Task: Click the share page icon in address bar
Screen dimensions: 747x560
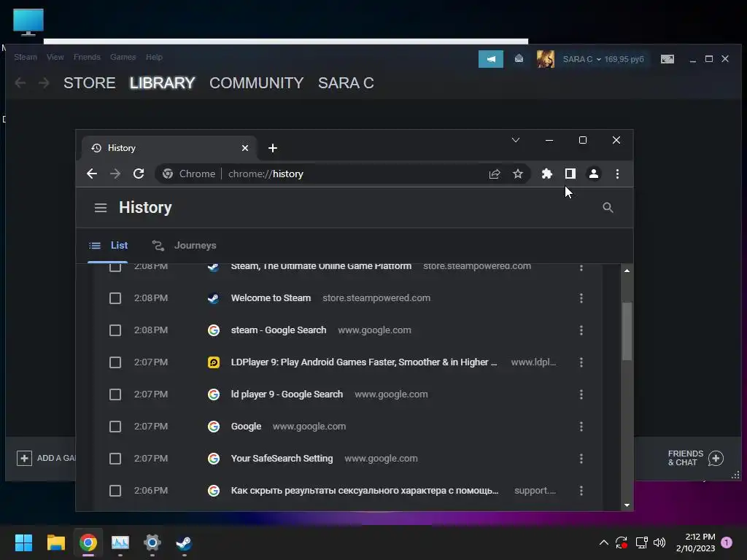Action: pos(495,174)
